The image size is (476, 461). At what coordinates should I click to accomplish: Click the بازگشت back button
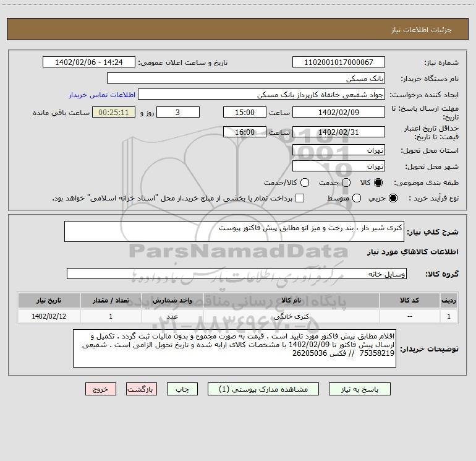(142, 389)
